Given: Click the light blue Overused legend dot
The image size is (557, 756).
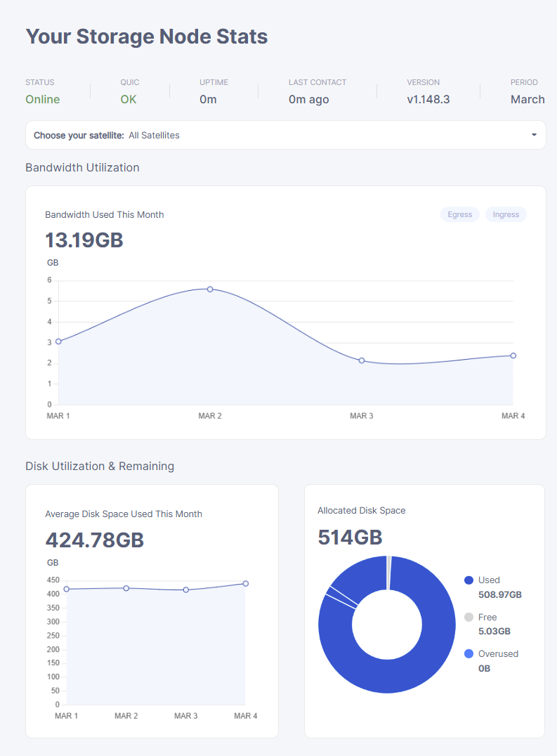Looking at the screenshot, I should (x=469, y=654).
